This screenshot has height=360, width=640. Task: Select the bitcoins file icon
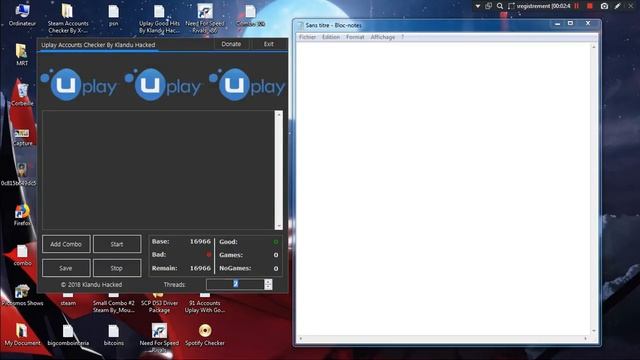113,335
